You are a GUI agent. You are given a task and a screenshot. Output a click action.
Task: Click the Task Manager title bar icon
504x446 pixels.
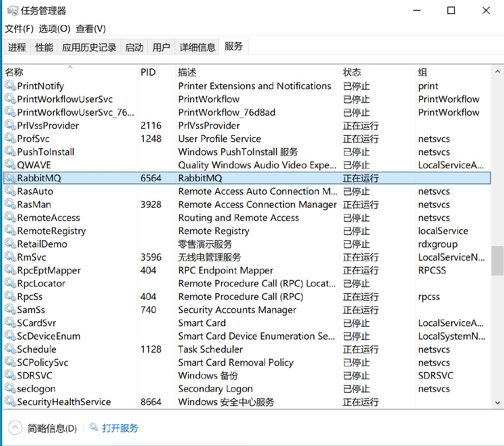point(13,10)
